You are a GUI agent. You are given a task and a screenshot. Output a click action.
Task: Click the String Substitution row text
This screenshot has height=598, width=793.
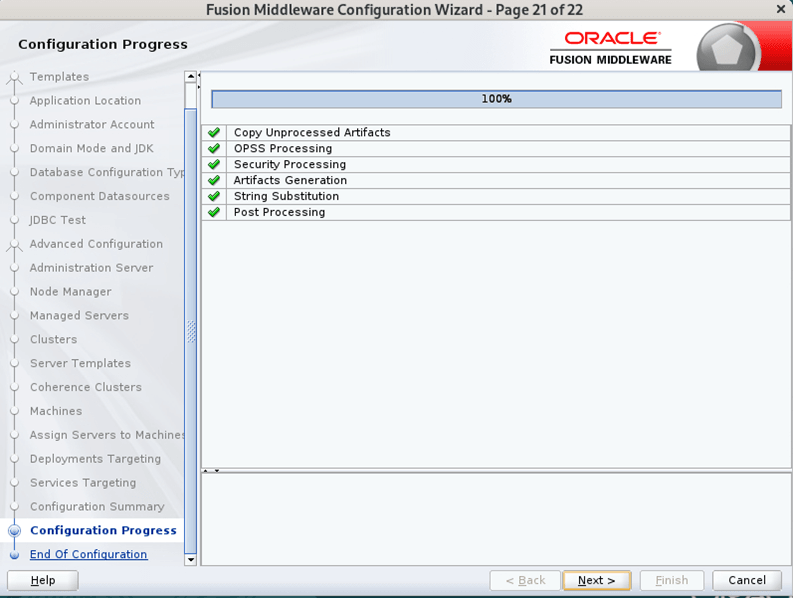coord(286,196)
